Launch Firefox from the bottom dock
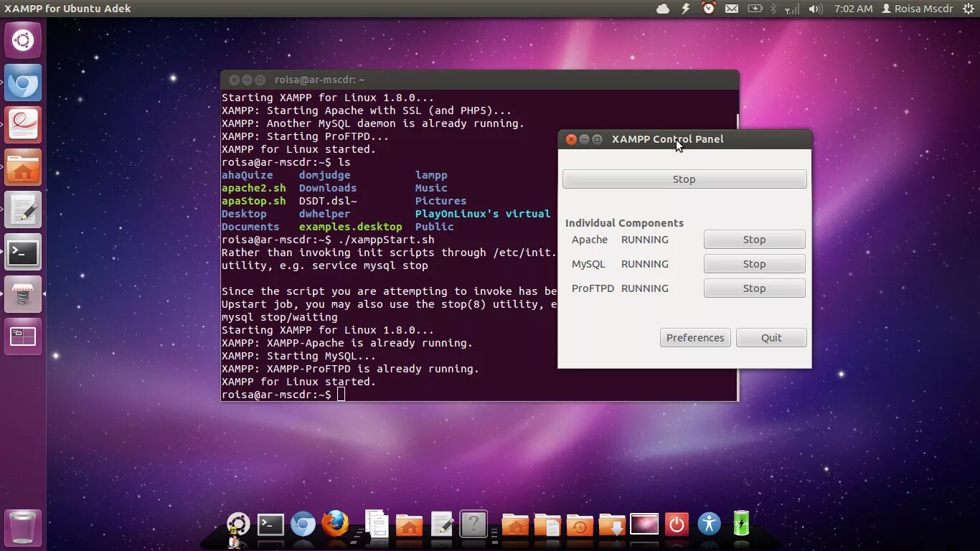The height and width of the screenshot is (551, 980). 335,524
